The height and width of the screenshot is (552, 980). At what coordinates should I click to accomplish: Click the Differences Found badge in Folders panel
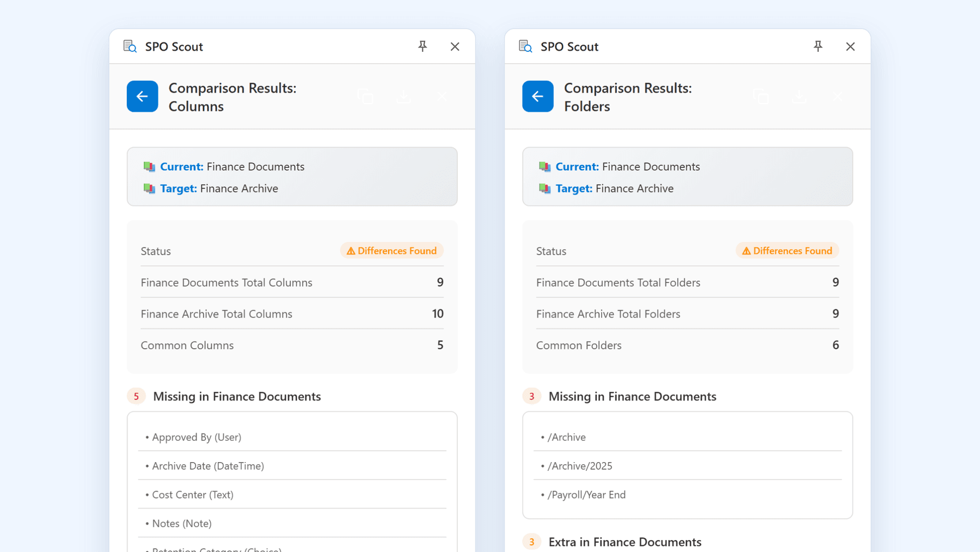[x=787, y=251]
